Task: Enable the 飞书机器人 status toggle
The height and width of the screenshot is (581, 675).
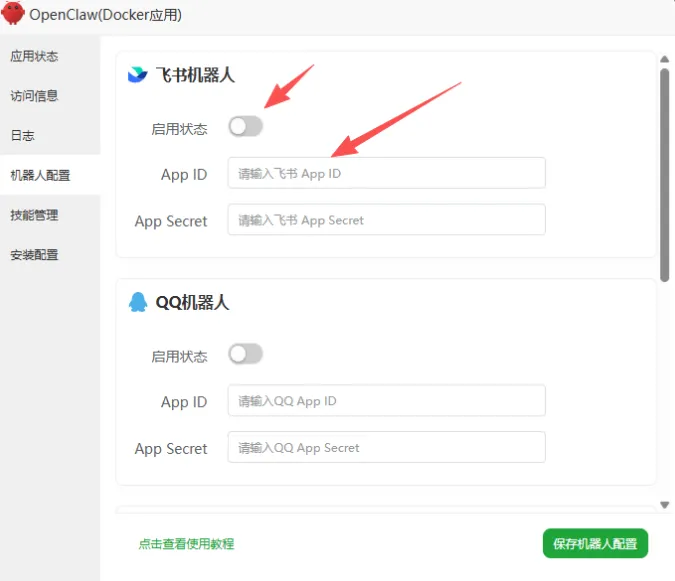Action: tap(245, 126)
